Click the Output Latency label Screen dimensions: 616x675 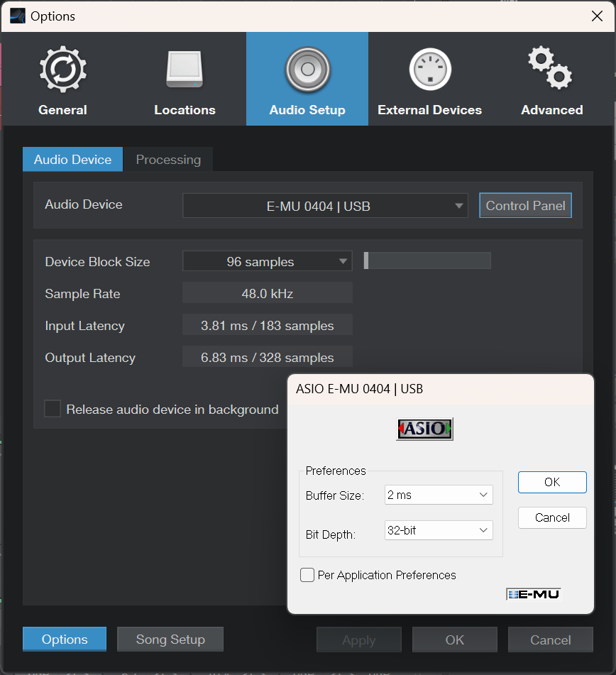[x=90, y=358]
